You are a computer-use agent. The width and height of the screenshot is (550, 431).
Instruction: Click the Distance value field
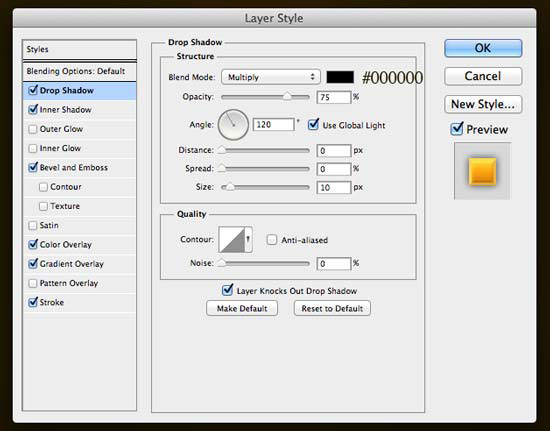[x=334, y=151]
